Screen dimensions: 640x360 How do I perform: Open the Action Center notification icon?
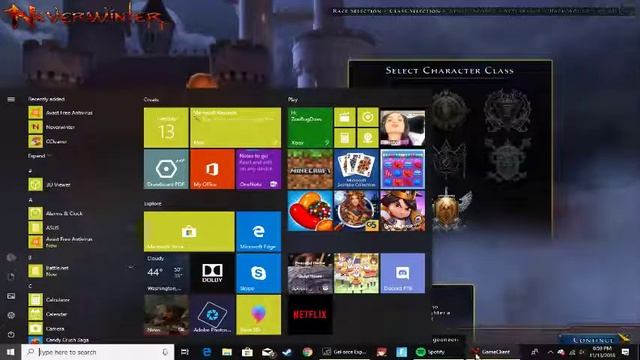pos(625,352)
